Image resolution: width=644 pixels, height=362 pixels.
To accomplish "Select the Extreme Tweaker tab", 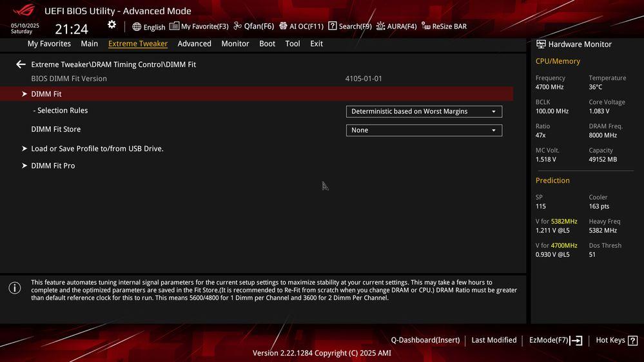I will click(x=138, y=44).
